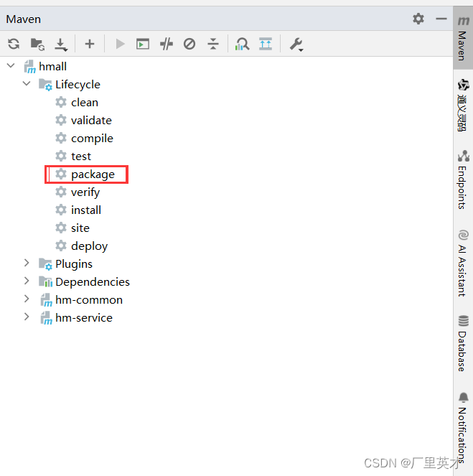Add Maven project with plus icon
This screenshot has height=476, width=473.
click(x=90, y=44)
